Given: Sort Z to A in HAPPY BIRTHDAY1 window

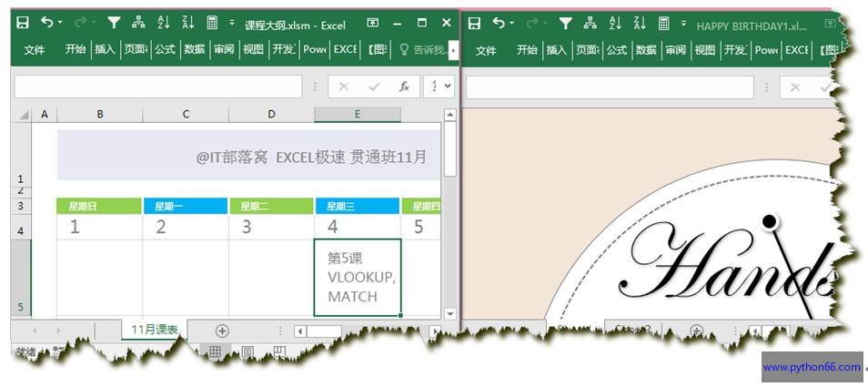Looking at the screenshot, I should pyautogui.click(x=640, y=22).
